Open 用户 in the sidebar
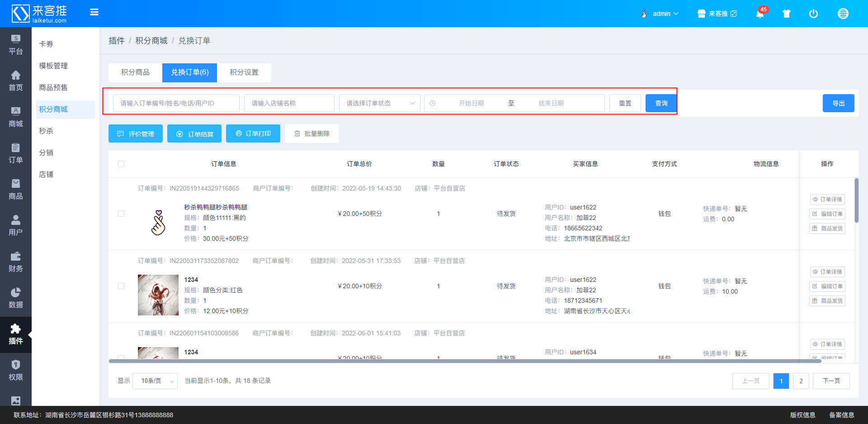Viewport: 868px width, 424px height. coord(16,226)
